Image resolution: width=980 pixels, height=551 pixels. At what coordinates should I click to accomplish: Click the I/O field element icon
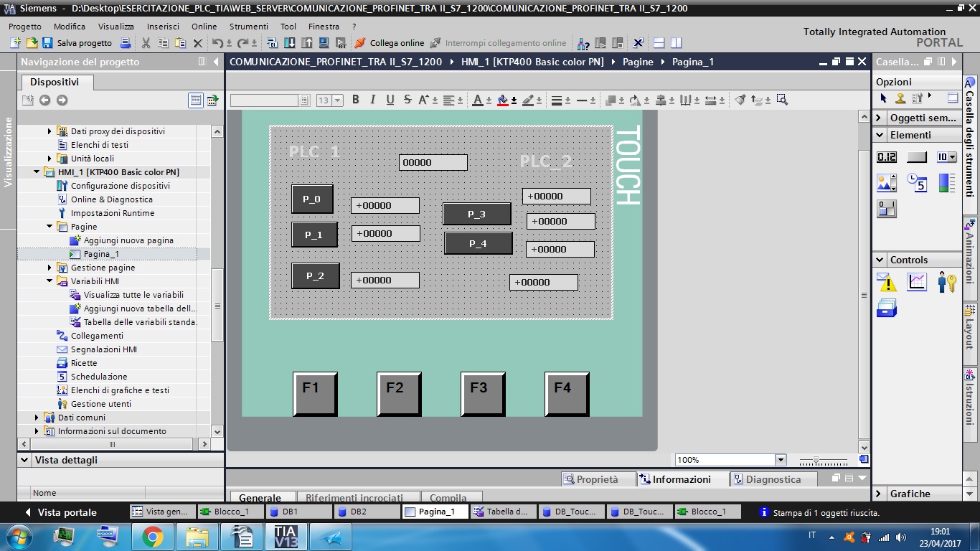(887, 157)
